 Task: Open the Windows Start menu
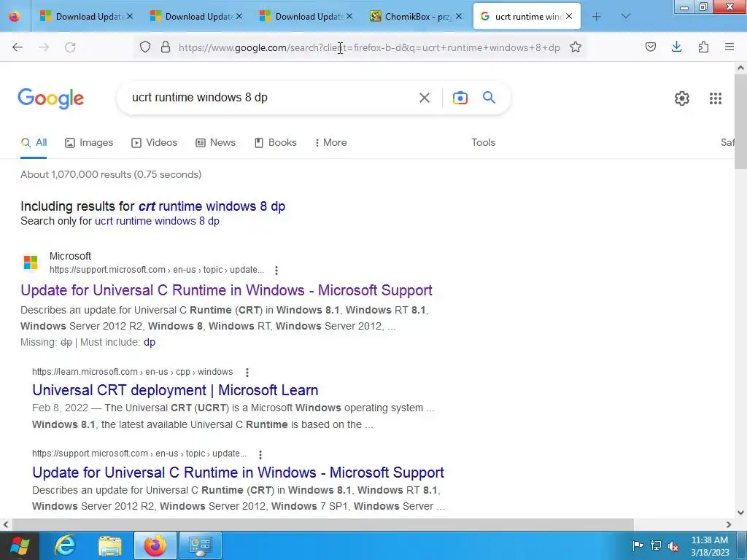[18, 545]
